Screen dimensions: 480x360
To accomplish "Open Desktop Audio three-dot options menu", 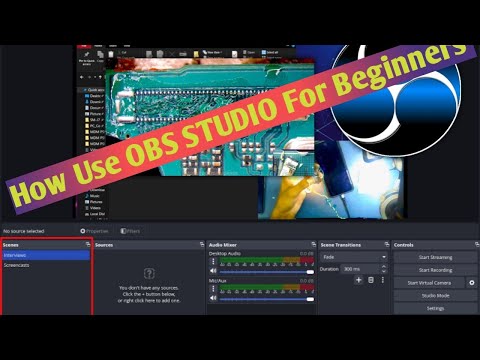I will coord(213,262).
